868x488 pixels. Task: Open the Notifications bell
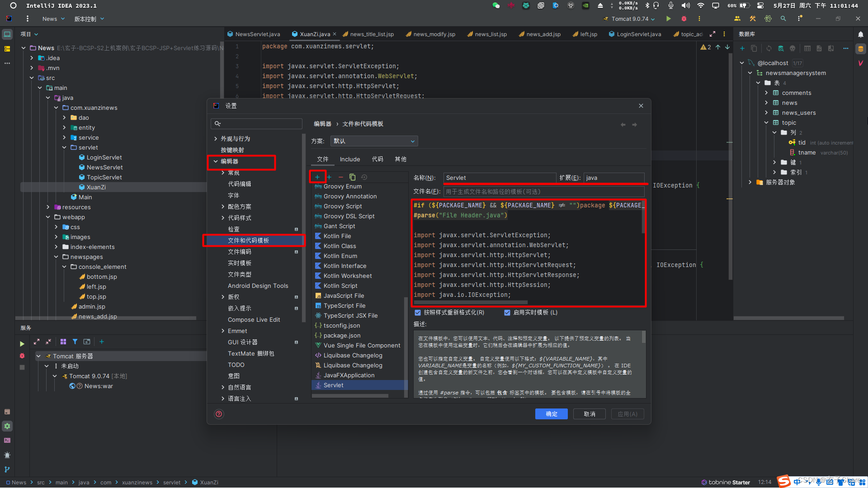[861, 34]
